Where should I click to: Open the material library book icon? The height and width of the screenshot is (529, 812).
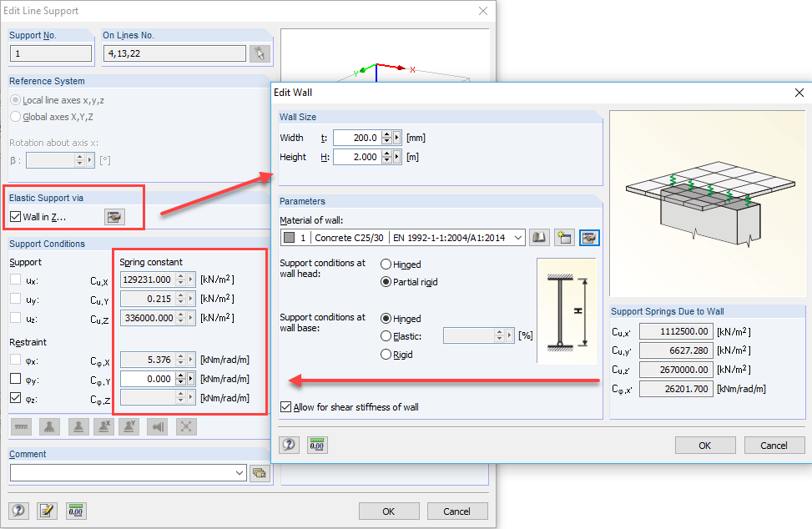pyautogui.click(x=539, y=238)
